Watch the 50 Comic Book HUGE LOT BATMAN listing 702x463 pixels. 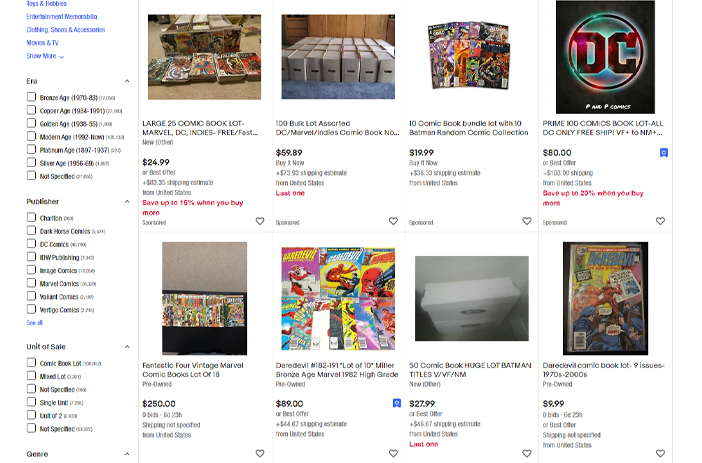coord(526,454)
